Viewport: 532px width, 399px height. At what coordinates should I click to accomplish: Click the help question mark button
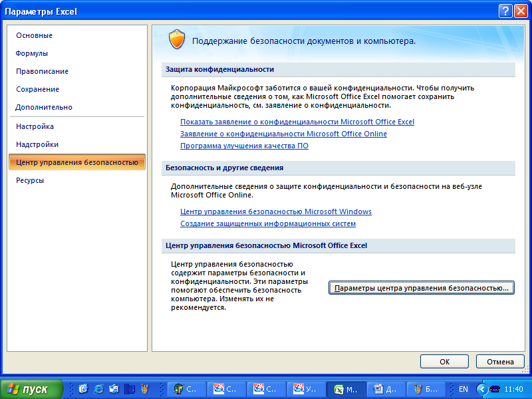[505, 11]
